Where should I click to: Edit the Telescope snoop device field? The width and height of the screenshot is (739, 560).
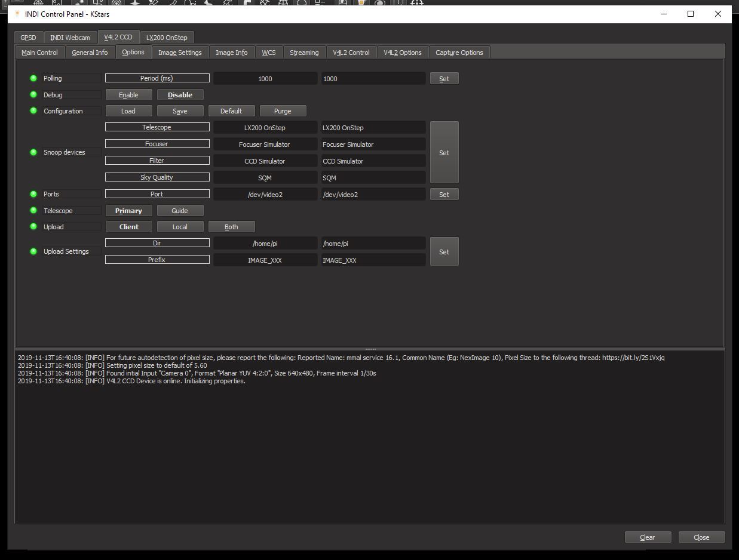click(x=373, y=128)
